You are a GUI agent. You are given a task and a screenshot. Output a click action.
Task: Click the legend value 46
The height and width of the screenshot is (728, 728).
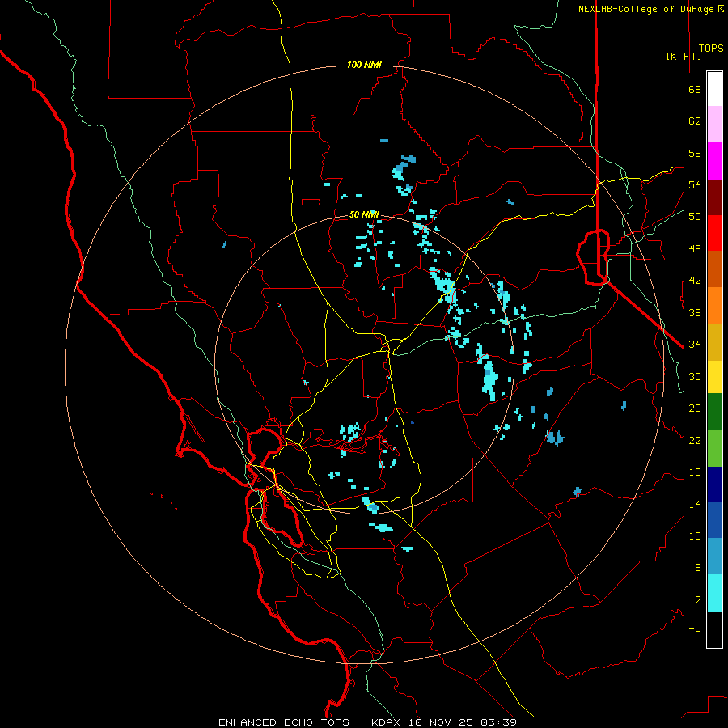pyautogui.click(x=695, y=249)
